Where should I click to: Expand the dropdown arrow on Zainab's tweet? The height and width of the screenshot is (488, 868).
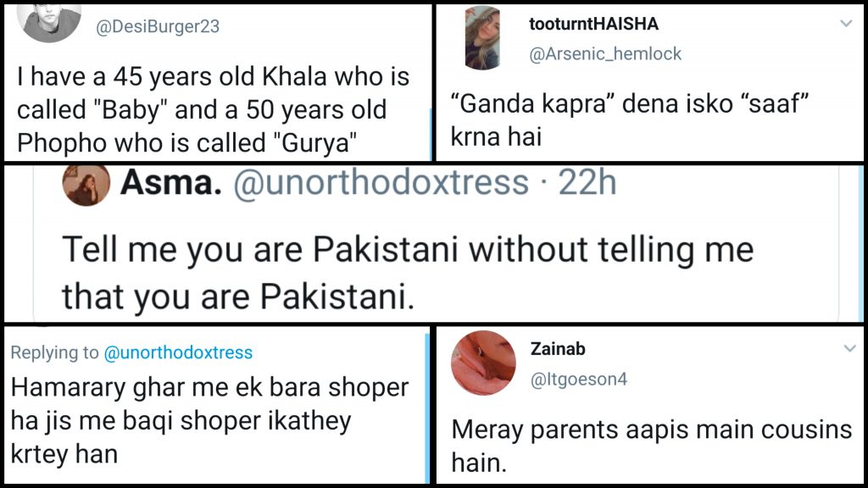coord(849,348)
